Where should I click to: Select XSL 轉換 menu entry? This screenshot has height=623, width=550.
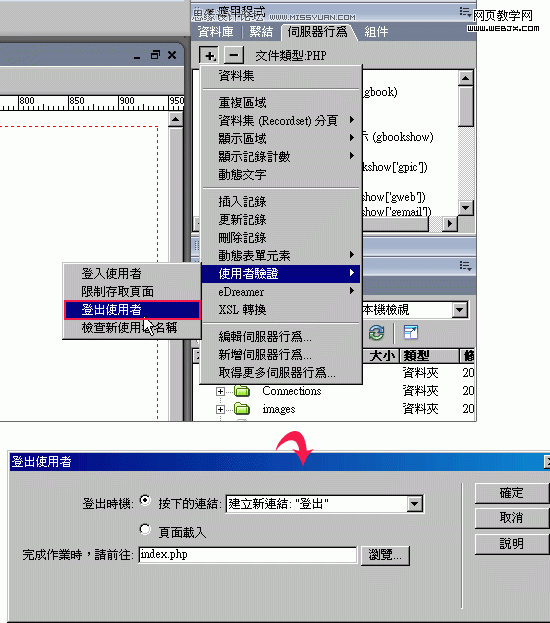[x=281, y=310]
